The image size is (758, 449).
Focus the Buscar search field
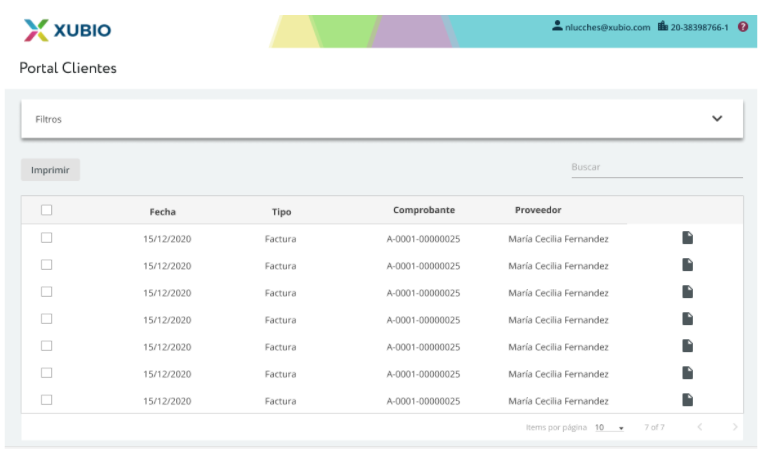click(656, 168)
